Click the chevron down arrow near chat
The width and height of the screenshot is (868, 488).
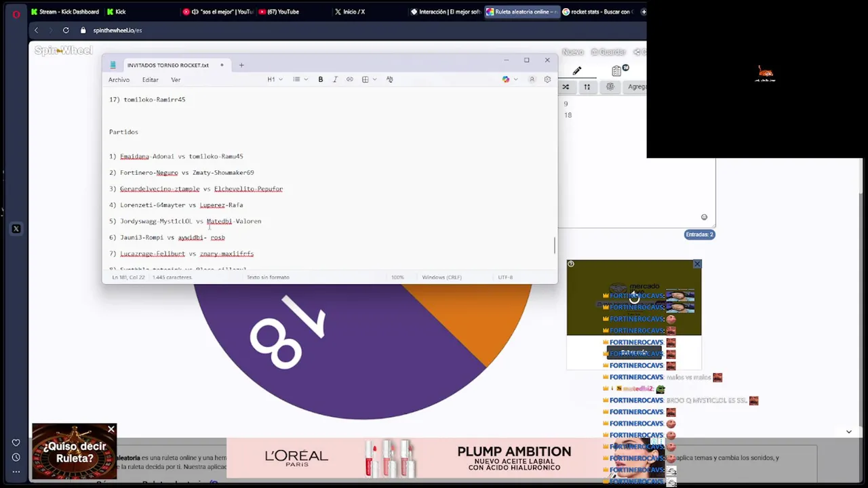(x=848, y=432)
